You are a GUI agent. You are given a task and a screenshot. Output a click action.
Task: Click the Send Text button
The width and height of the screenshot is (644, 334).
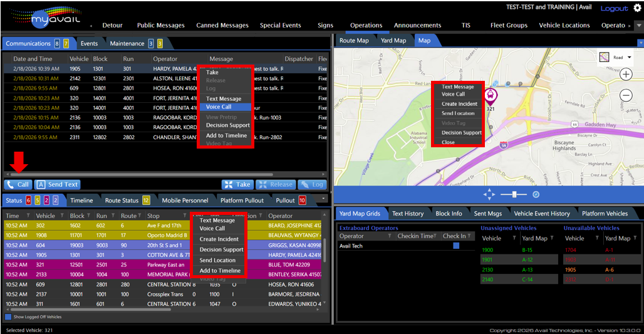click(x=57, y=185)
